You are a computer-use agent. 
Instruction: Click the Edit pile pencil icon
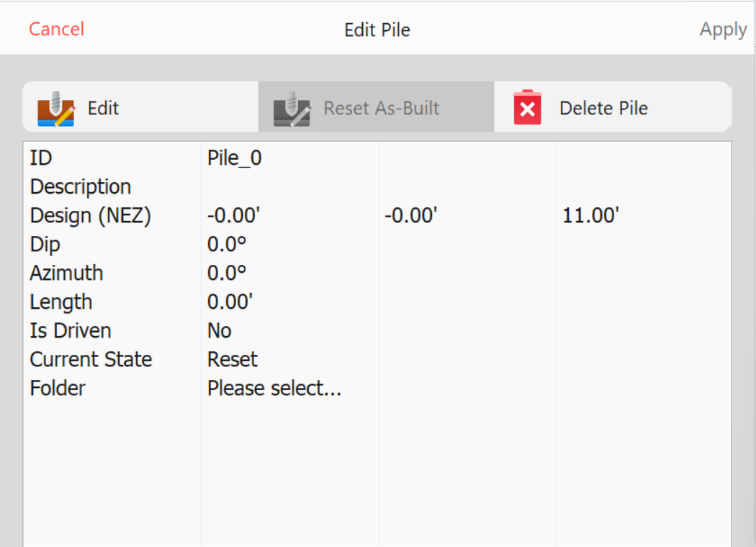pyautogui.click(x=56, y=109)
